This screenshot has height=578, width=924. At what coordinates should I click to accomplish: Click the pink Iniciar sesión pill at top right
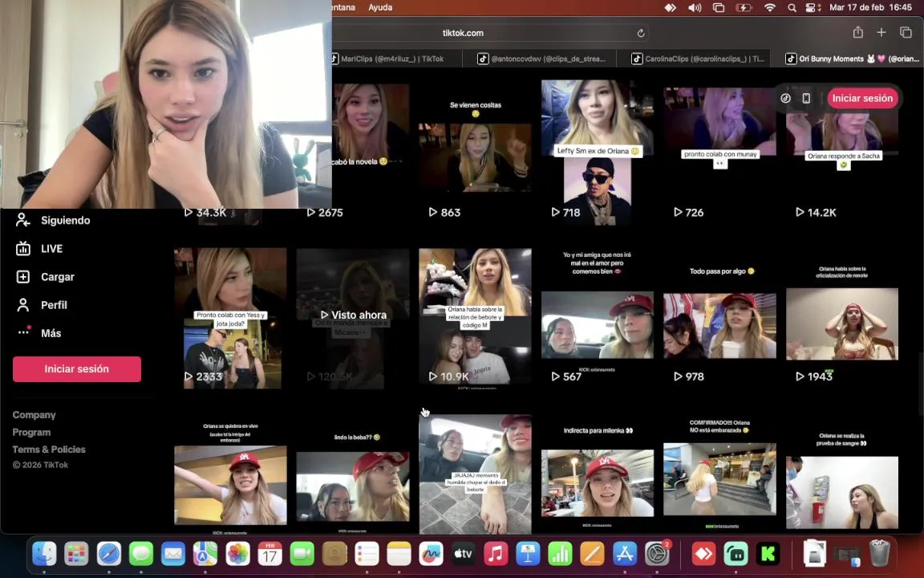pos(862,98)
